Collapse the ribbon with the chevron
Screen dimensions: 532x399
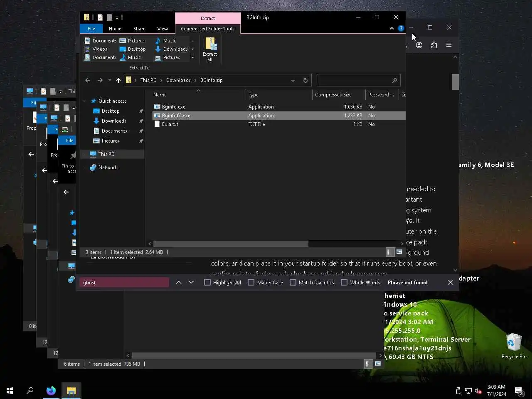pos(392,28)
